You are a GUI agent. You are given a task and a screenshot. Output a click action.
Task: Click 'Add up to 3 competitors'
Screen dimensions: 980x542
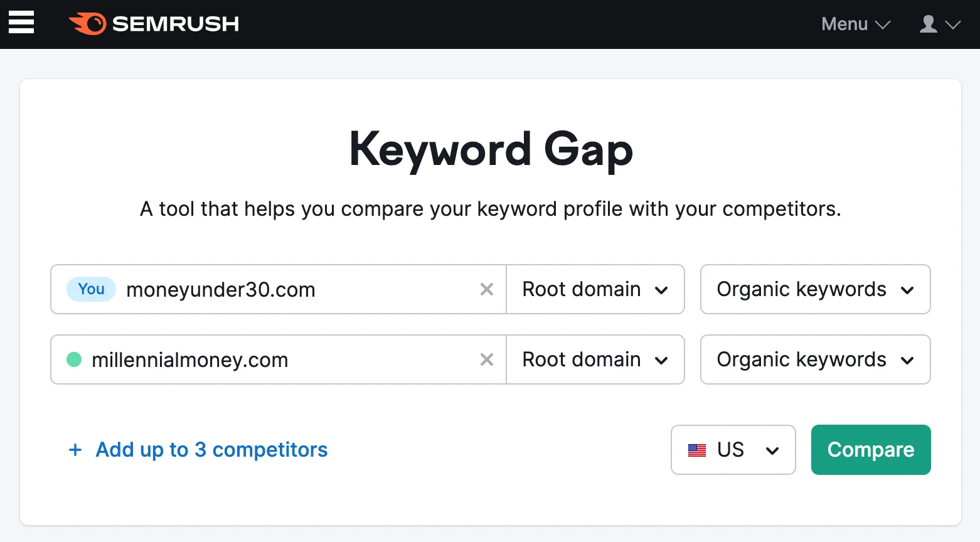[211, 450]
